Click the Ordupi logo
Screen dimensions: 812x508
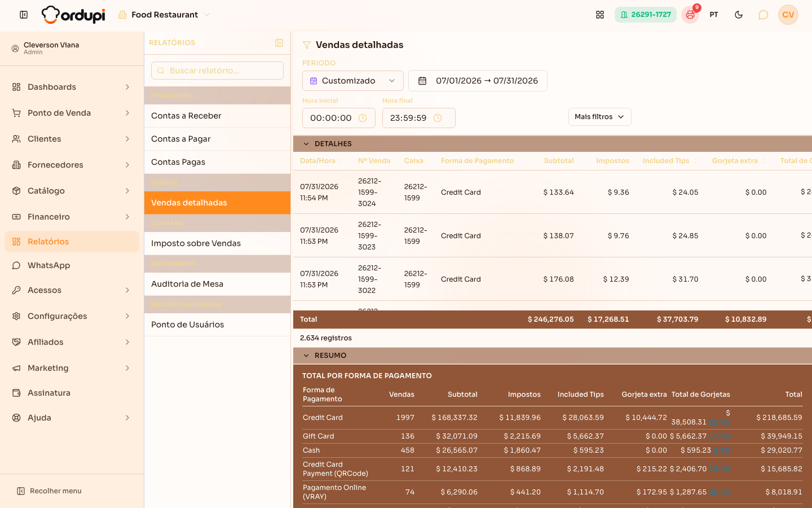pyautogui.click(x=73, y=15)
